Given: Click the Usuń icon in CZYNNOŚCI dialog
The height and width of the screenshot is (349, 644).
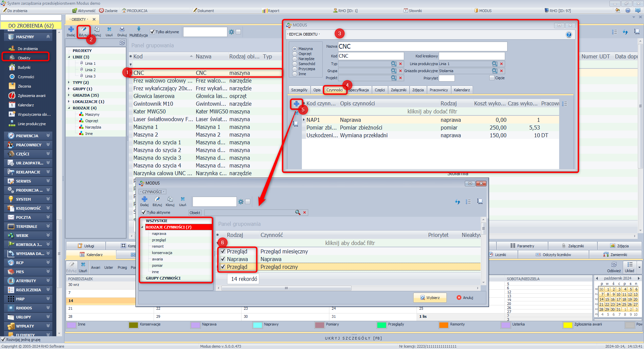Looking at the screenshot, I should point(182,199).
